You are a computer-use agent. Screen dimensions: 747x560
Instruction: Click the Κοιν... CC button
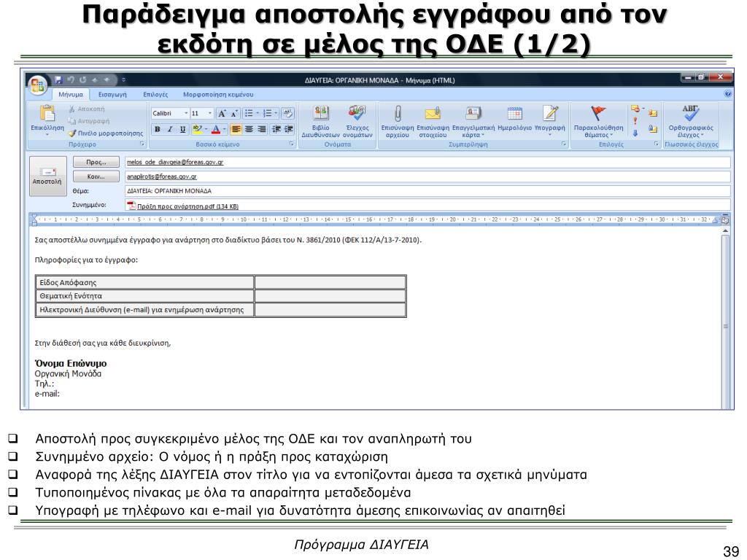coord(96,176)
